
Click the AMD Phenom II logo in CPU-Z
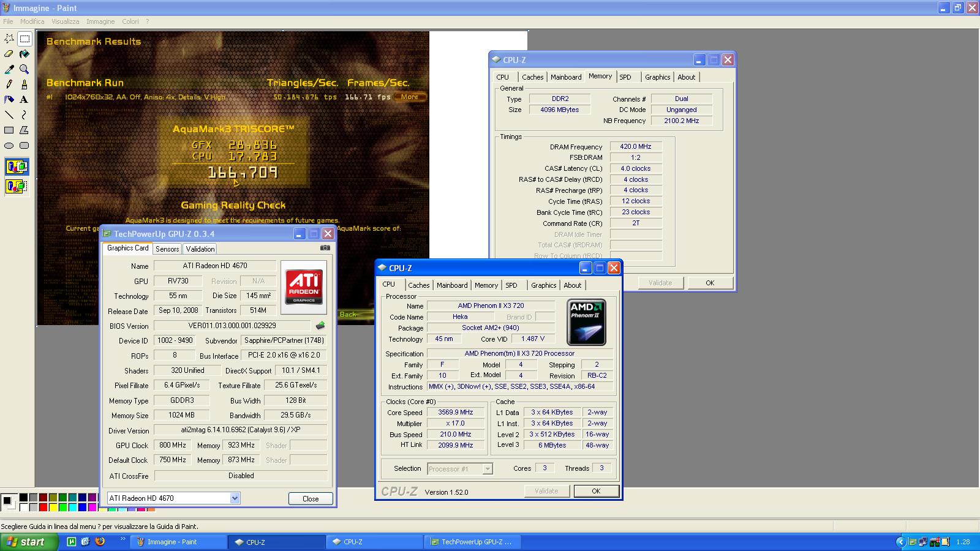click(586, 322)
